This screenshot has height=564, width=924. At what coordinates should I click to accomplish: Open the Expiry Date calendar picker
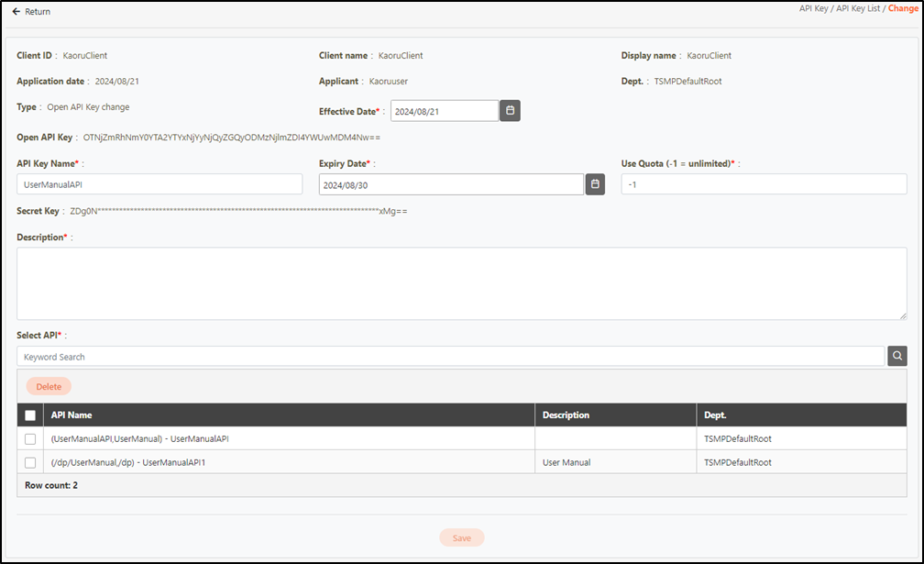click(x=595, y=184)
